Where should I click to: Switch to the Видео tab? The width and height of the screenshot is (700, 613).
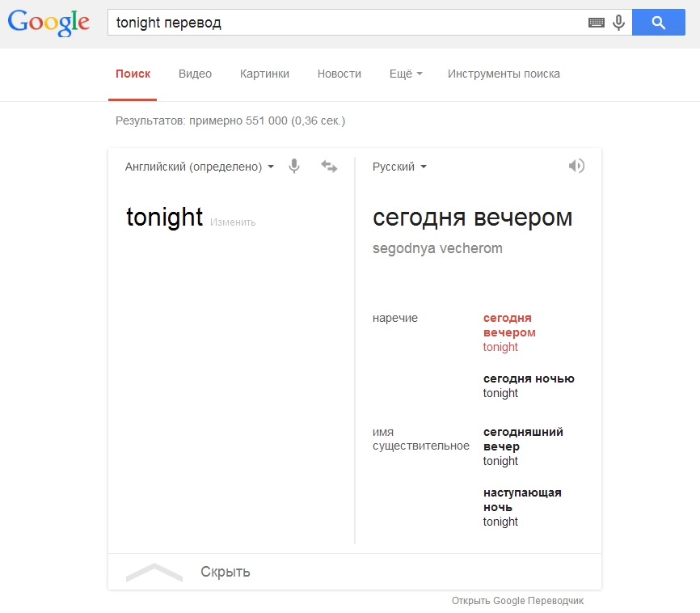coord(195,74)
